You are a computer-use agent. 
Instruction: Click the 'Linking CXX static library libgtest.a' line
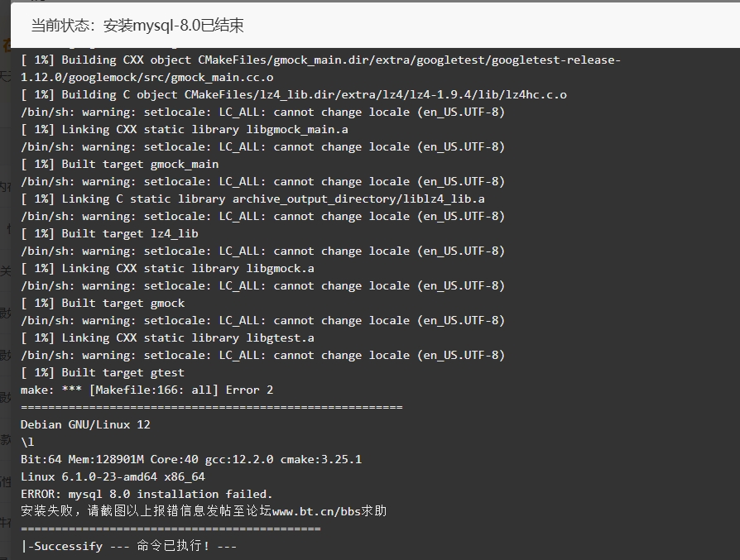[167, 338]
